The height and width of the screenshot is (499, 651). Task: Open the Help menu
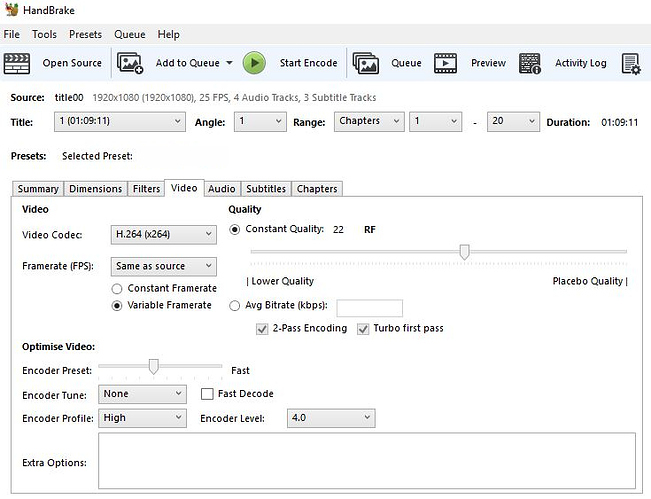[x=168, y=34]
